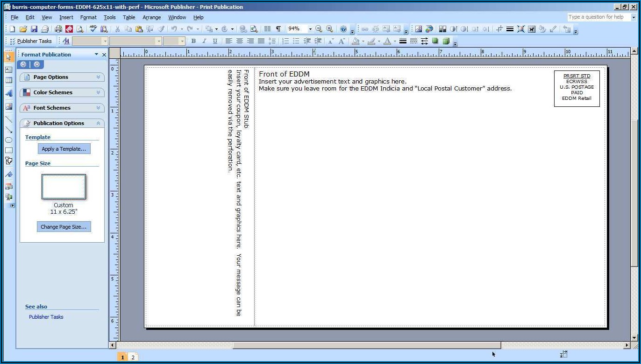Click the Apply a Template button
The width and height of the screenshot is (641, 364).
click(x=64, y=149)
